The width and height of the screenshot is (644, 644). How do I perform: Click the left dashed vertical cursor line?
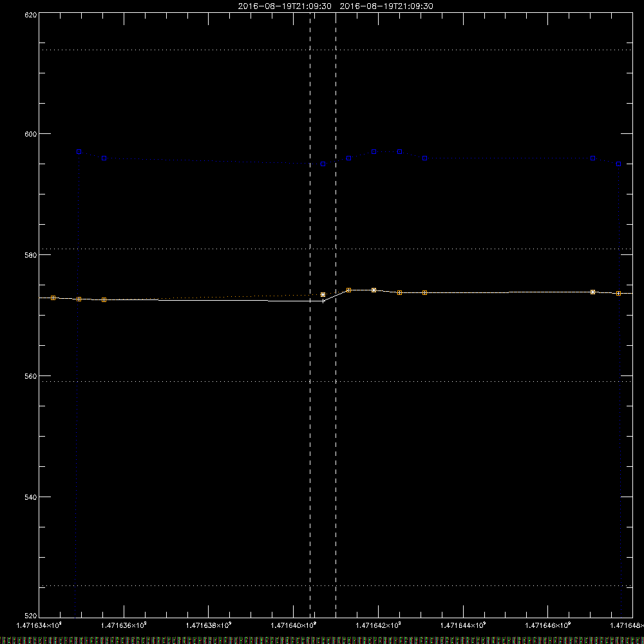(x=310, y=315)
